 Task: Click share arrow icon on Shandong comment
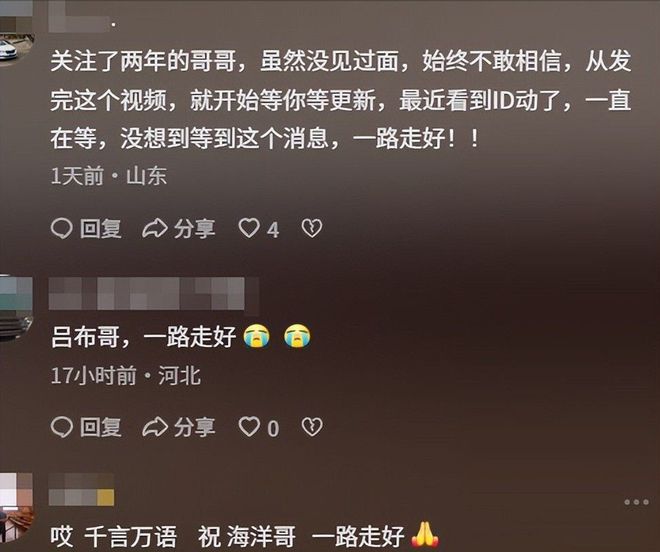pyautogui.click(x=155, y=229)
